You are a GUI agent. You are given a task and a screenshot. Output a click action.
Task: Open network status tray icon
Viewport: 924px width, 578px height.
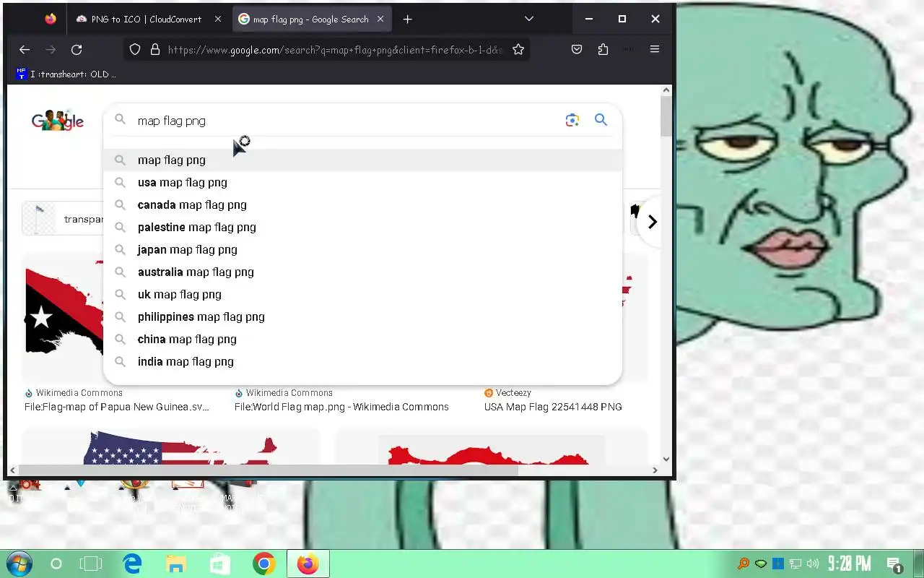pos(796,564)
